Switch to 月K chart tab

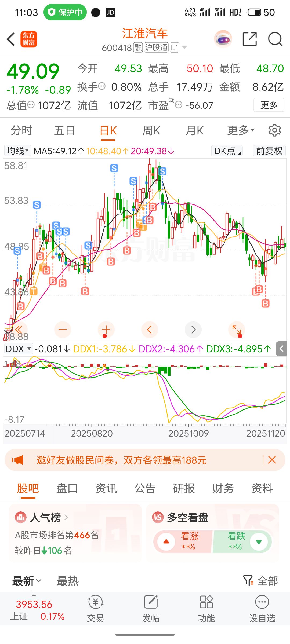tap(194, 131)
